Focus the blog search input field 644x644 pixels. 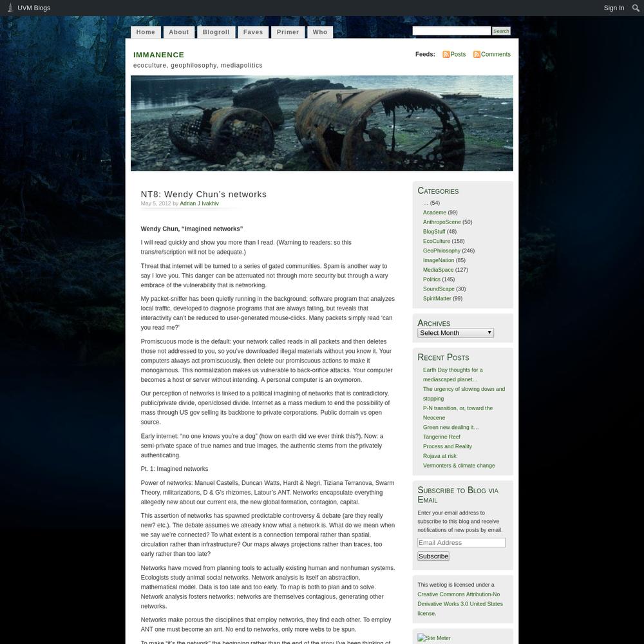tap(451, 31)
